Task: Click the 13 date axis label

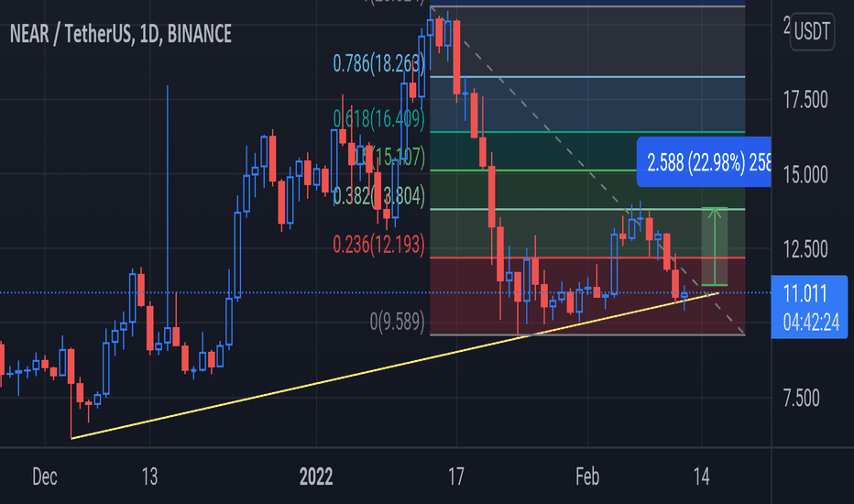Action: click(149, 477)
